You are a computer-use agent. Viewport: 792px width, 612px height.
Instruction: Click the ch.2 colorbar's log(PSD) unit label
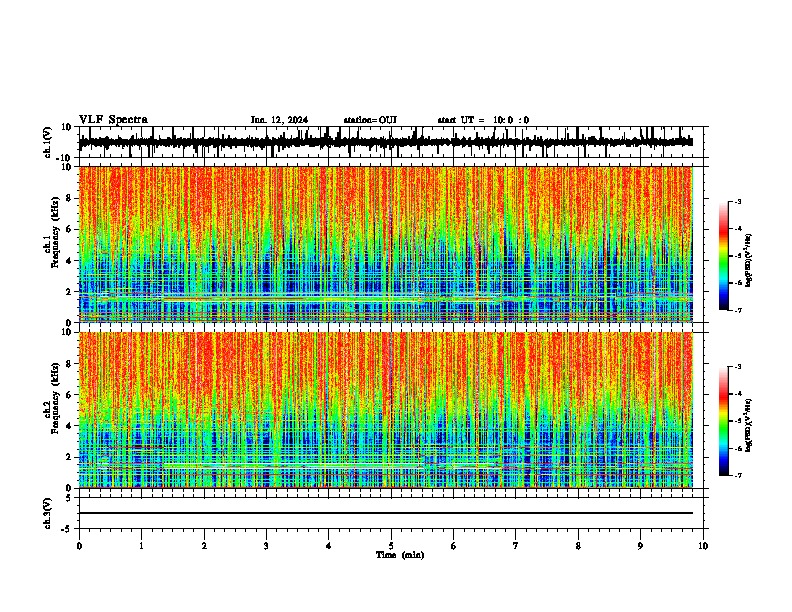click(x=748, y=425)
